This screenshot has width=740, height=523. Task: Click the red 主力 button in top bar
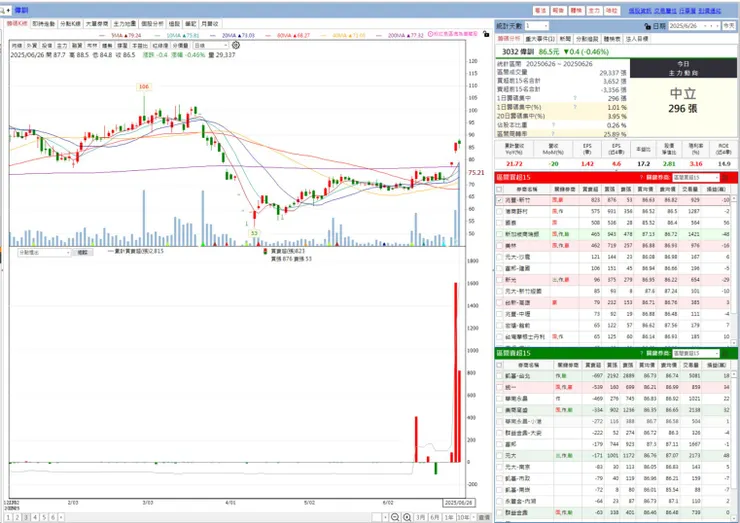(x=594, y=10)
